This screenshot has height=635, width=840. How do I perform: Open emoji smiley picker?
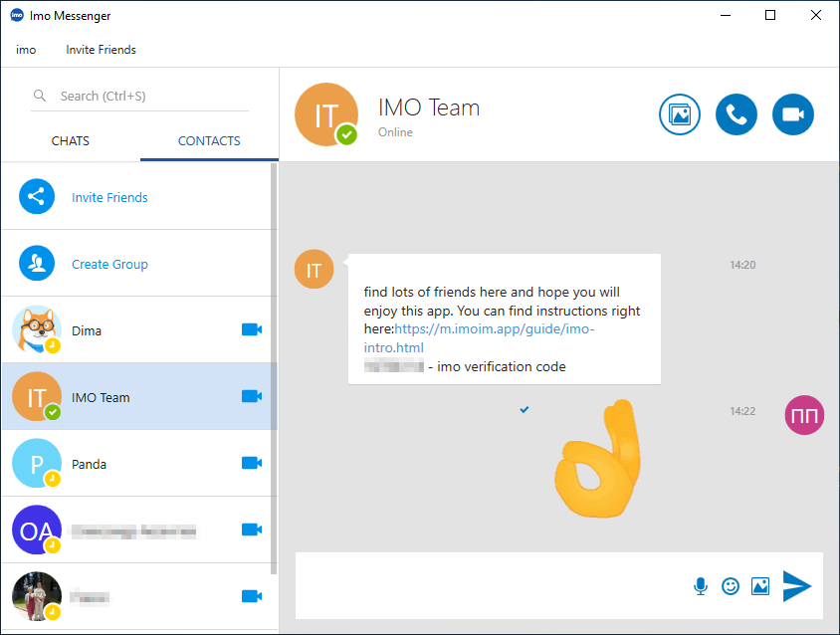[x=731, y=586]
